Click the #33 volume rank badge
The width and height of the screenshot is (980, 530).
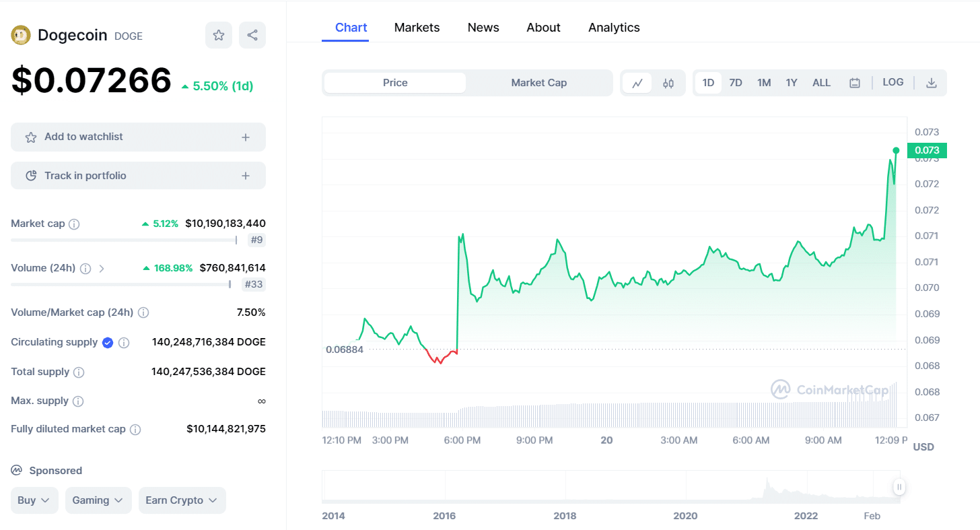tap(254, 284)
